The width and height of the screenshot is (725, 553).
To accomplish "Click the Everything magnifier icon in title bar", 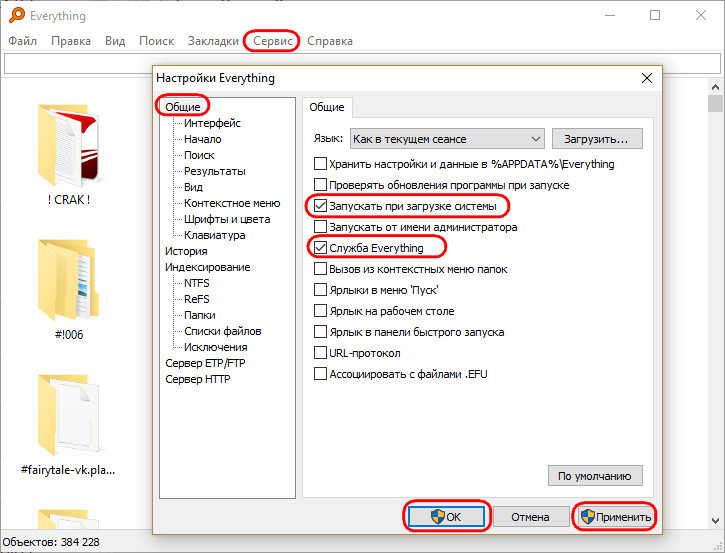I will point(17,15).
